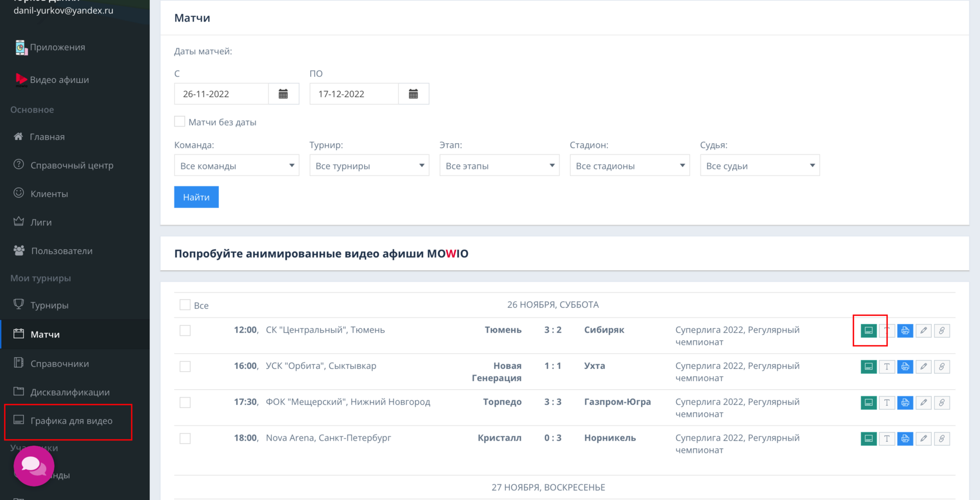The image size is (980, 500).
Task: Edit the Кристалл vs Норникель match
Action: [x=923, y=439]
